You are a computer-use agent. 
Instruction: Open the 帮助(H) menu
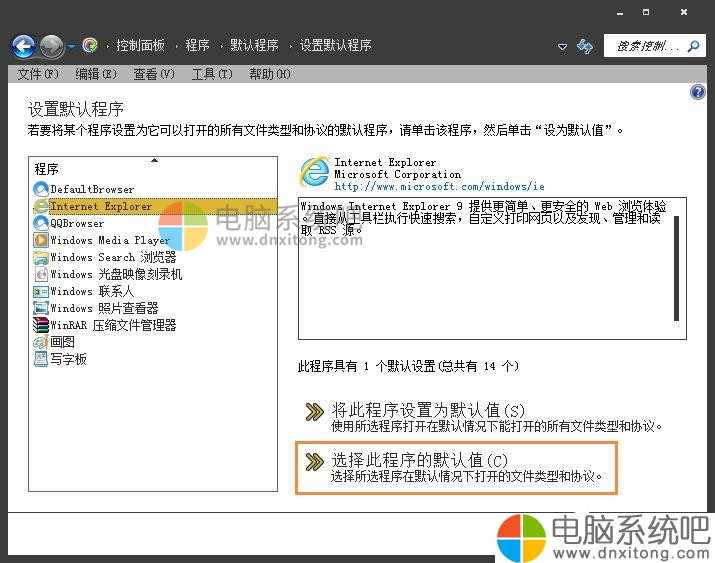click(269, 74)
